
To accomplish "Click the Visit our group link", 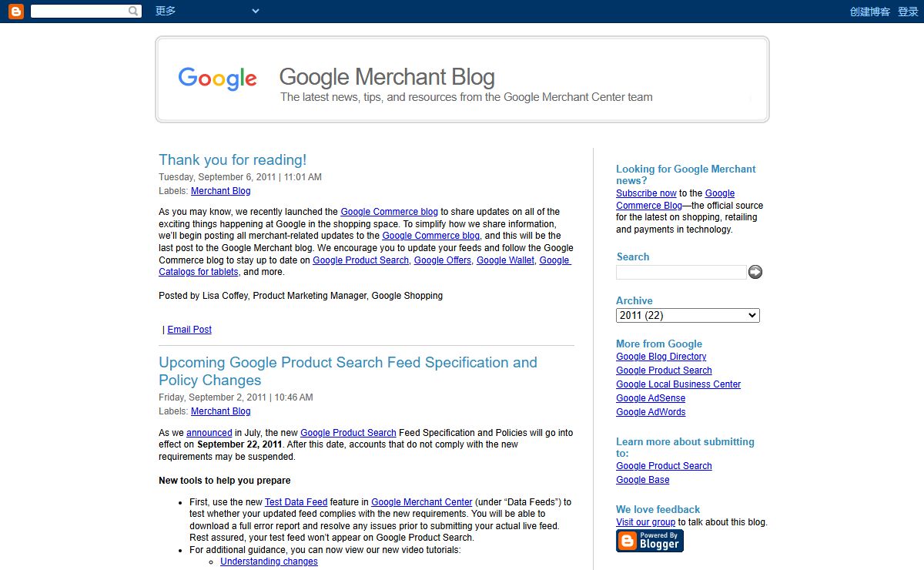I will pyautogui.click(x=645, y=522).
